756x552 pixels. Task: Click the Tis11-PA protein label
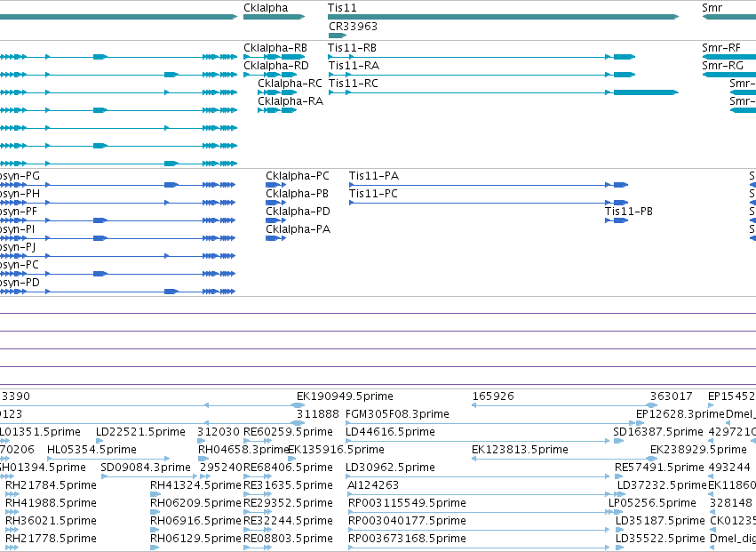coord(374,176)
